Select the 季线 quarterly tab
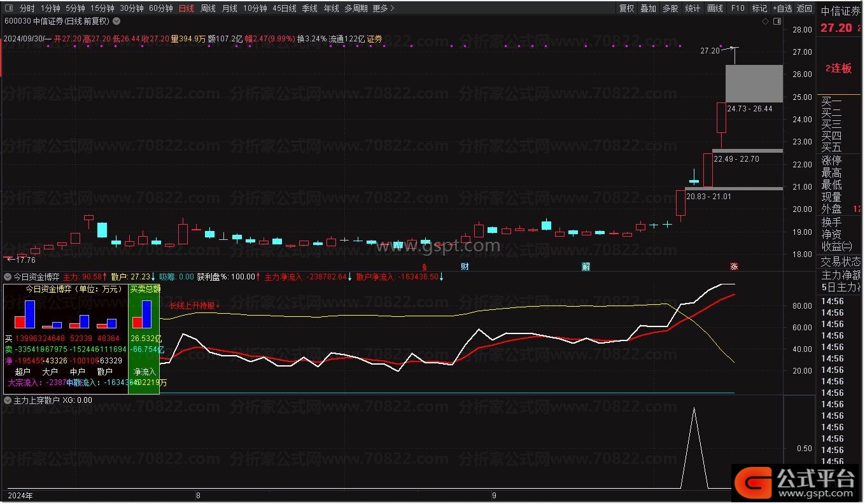 [309, 9]
